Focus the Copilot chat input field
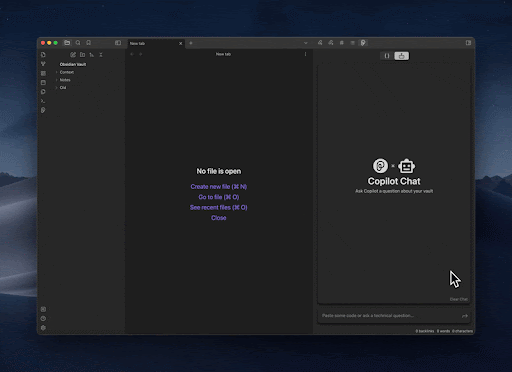The height and width of the screenshot is (372, 512). point(389,316)
